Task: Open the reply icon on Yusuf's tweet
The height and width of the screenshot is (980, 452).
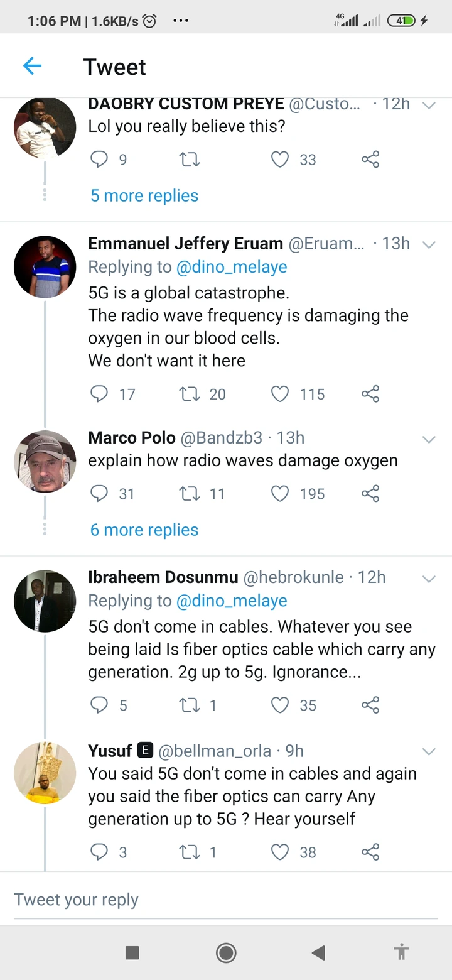Action: pyautogui.click(x=99, y=852)
